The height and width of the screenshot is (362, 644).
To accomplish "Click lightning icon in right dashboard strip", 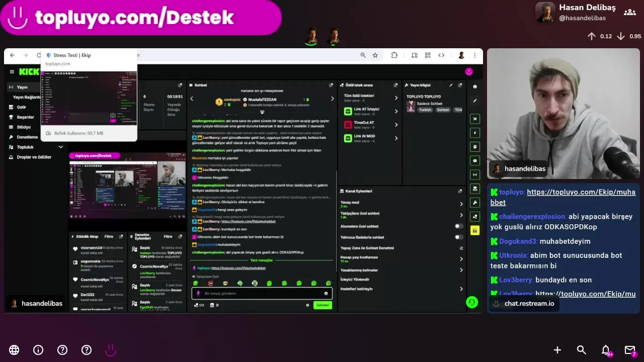I will click(475, 133).
